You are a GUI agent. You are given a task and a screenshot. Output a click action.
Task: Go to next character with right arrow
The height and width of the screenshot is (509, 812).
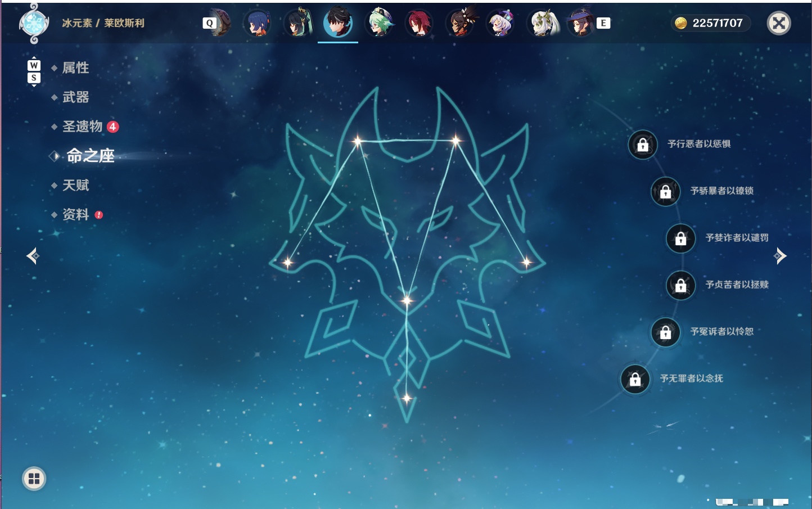781,256
